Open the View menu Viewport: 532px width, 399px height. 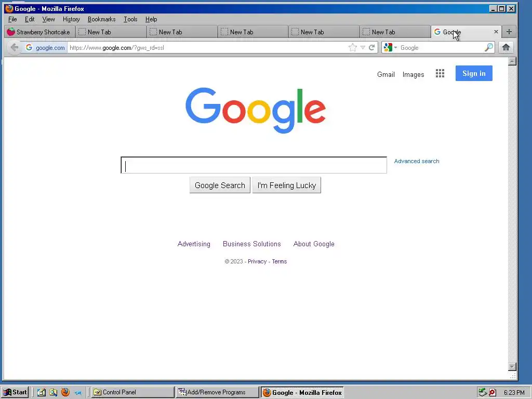[48, 19]
